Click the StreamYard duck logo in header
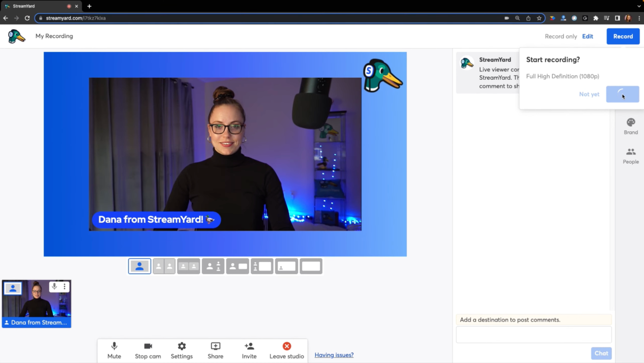The width and height of the screenshot is (644, 363). 17,36
